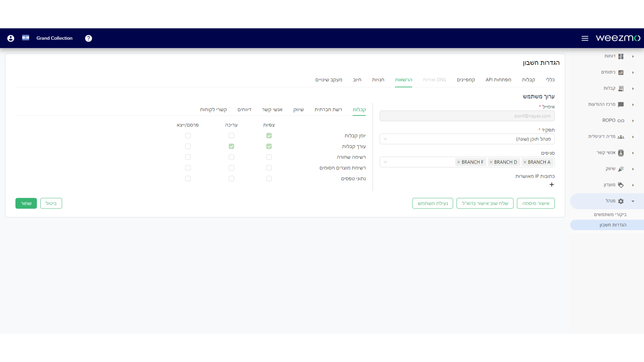Switch to the חיוב tab
This screenshot has height=362, width=644.
357,80
